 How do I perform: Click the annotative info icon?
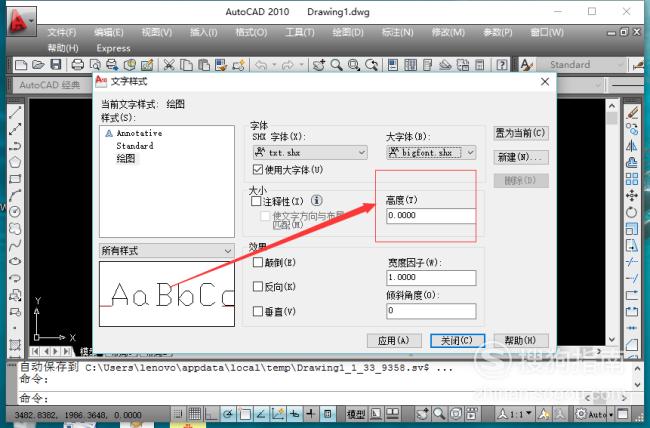(x=317, y=201)
